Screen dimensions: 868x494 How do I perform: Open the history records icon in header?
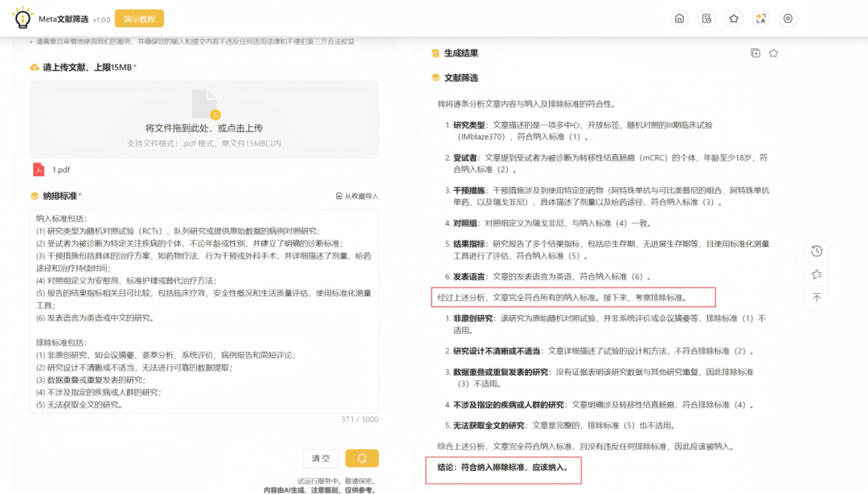click(x=706, y=18)
